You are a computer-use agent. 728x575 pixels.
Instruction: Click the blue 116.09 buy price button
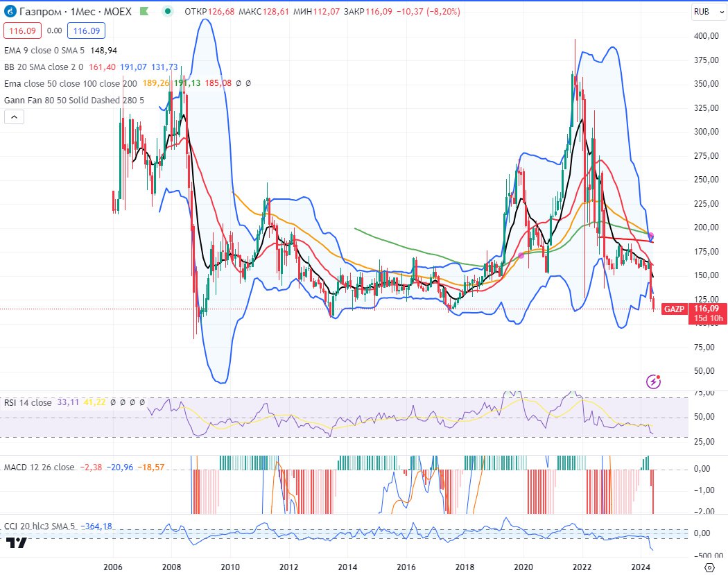click(87, 31)
